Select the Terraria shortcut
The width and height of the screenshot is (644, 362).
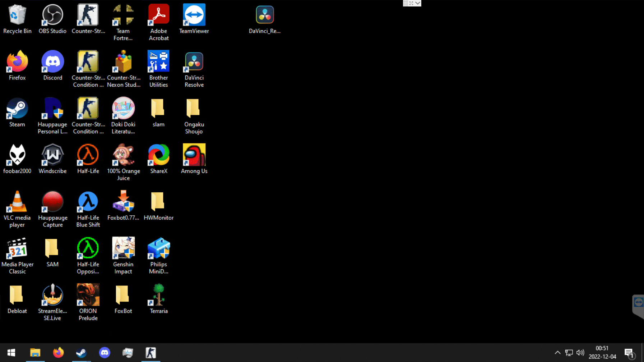(x=159, y=299)
